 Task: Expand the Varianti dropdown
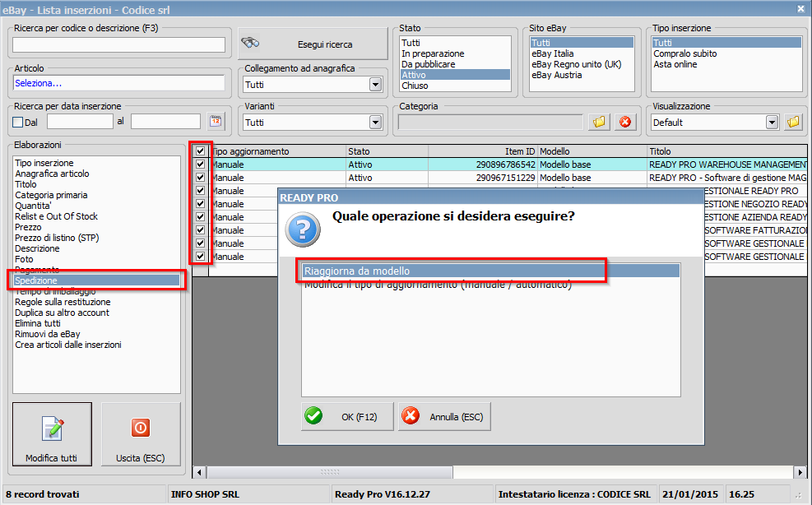click(375, 123)
